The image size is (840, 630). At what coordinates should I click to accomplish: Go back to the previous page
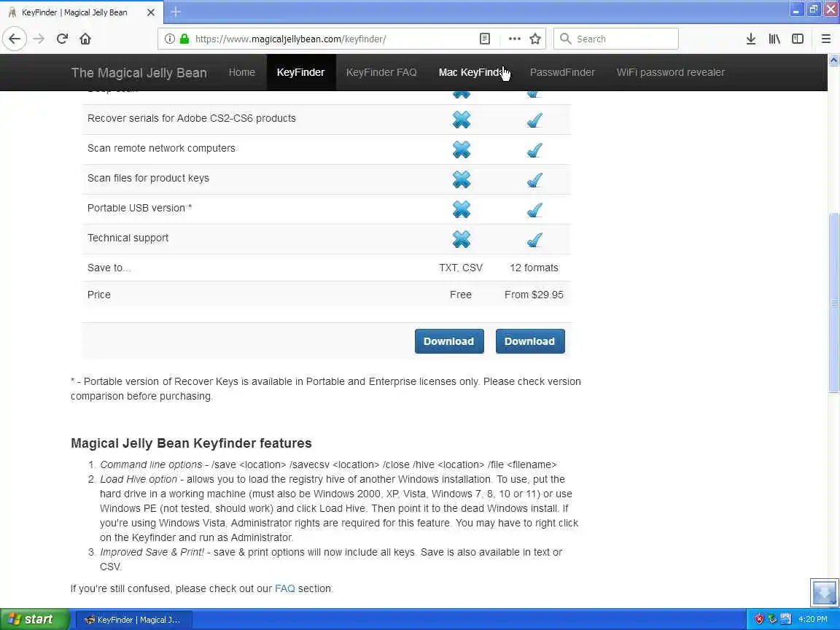tap(15, 39)
